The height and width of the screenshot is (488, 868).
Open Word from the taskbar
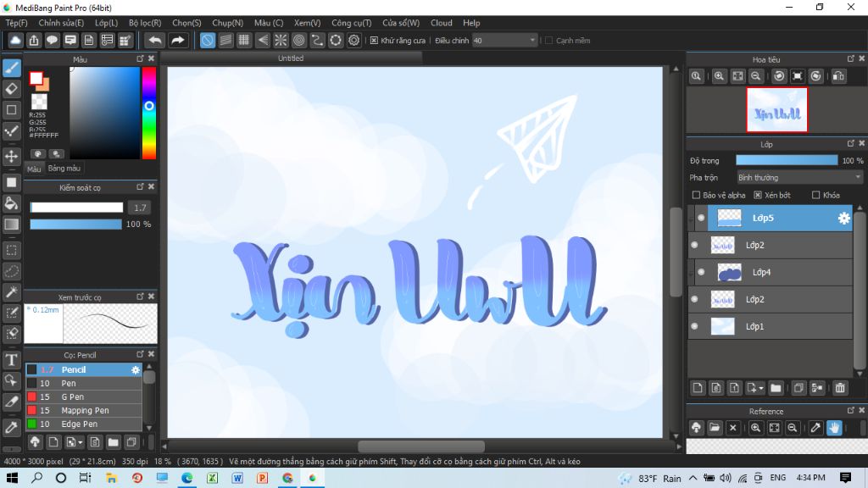237,478
